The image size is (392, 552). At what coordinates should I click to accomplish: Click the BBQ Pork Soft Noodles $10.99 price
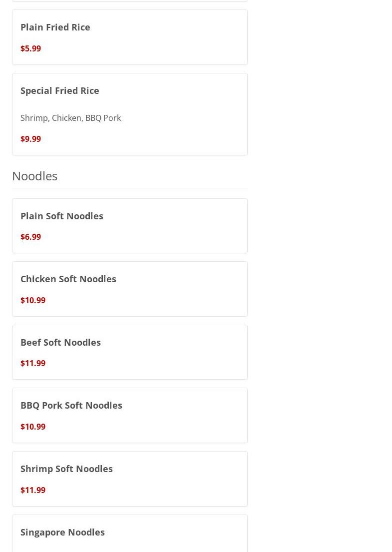pyautogui.click(x=33, y=427)
